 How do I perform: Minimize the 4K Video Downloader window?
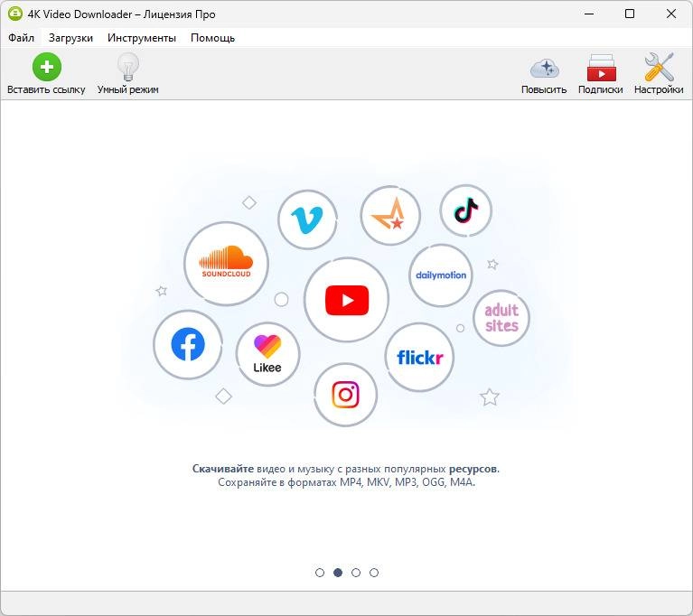click(x=589, y=14)
